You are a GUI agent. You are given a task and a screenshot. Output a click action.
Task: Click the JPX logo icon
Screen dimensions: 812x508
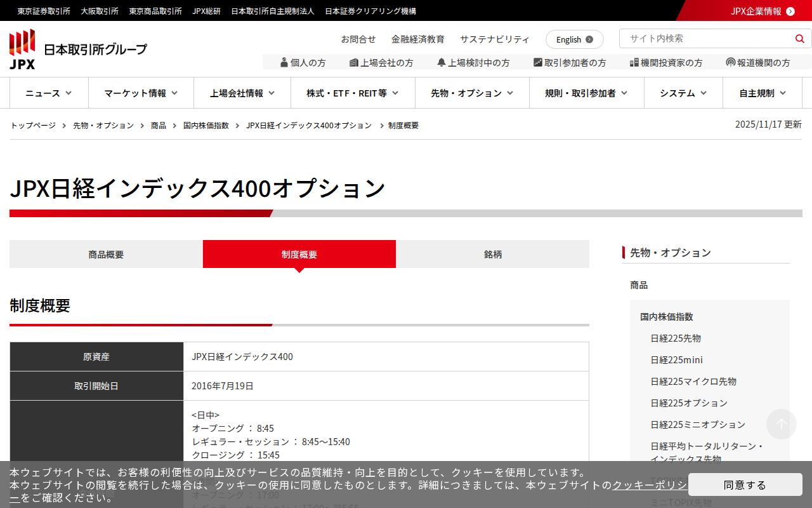point(22,49)
